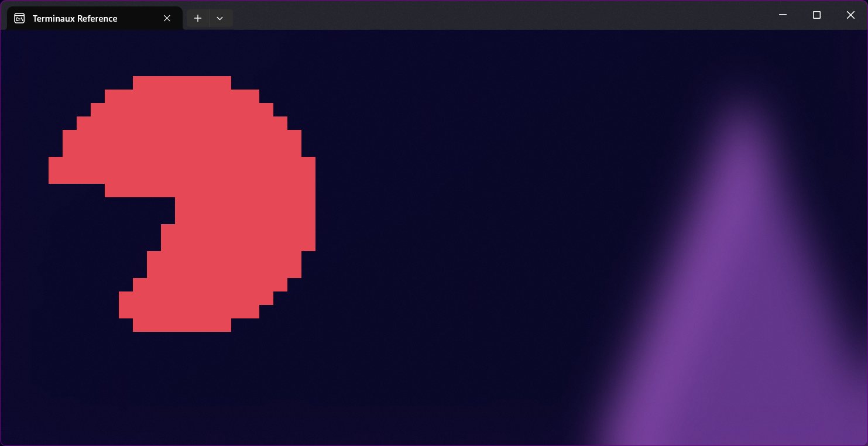Image resolution: width=868 pixels, height=446 pixels.
Task: Click the terminal icon on the tab
Action: click(x=19, y=18)
